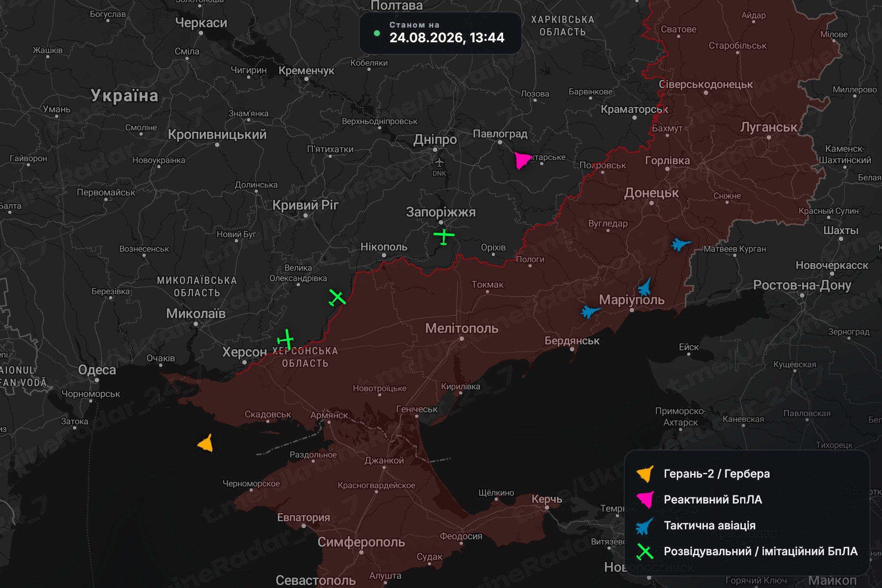The width and height of the screenshot is (882, 588).
Task: Select the blue aircraft marker near Матвеев Курган
Action: 681,244
